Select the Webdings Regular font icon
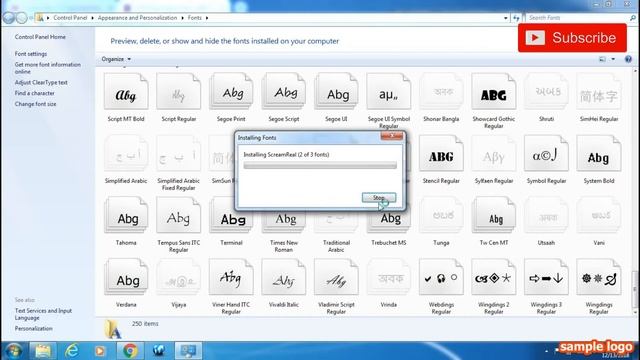This screenshot has width=640, height=360. pyautogui.click(x=441, y=277)
